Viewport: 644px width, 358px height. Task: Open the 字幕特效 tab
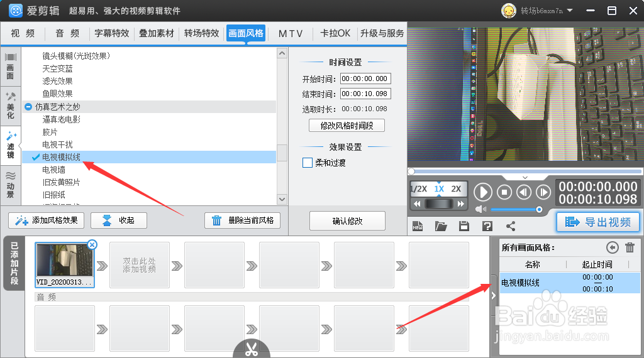click(x=112, y=33)
